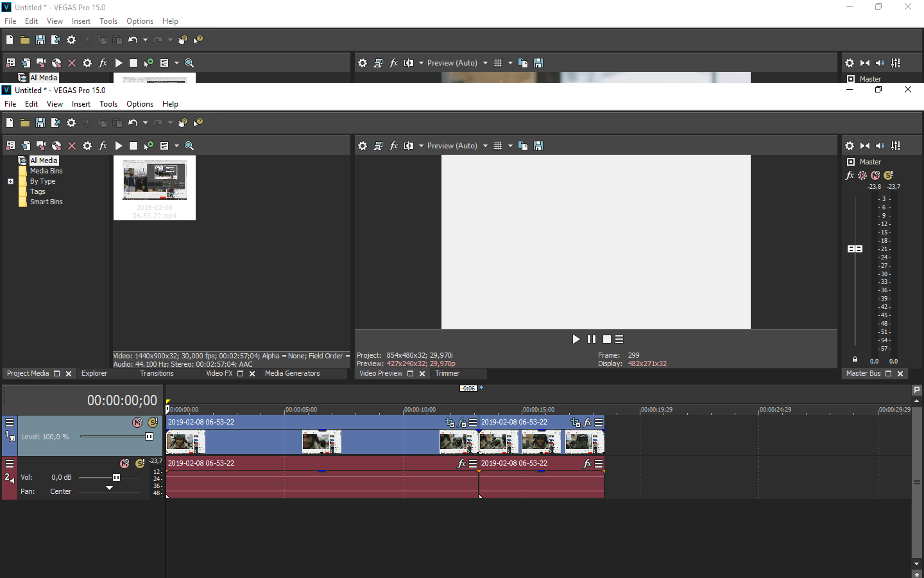Image resolution: width=924 pixels, height=578 pixels.
Task: Open Insert menu in front window
Action: 81,104
